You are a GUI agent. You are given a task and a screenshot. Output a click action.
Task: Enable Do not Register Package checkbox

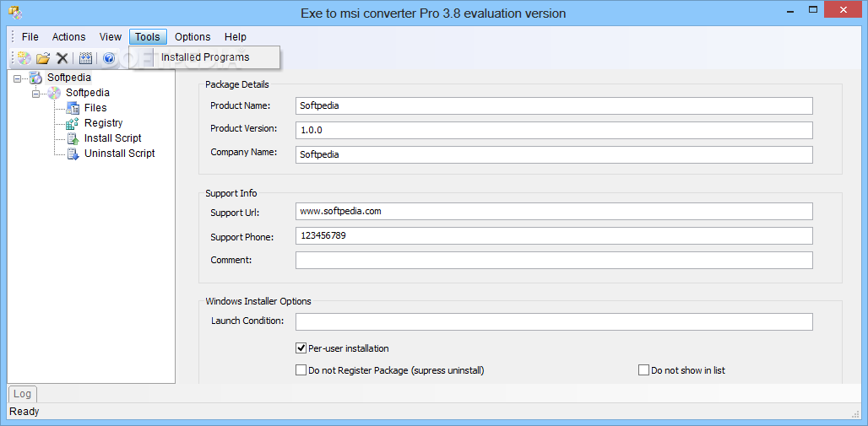tap(301, 370)
